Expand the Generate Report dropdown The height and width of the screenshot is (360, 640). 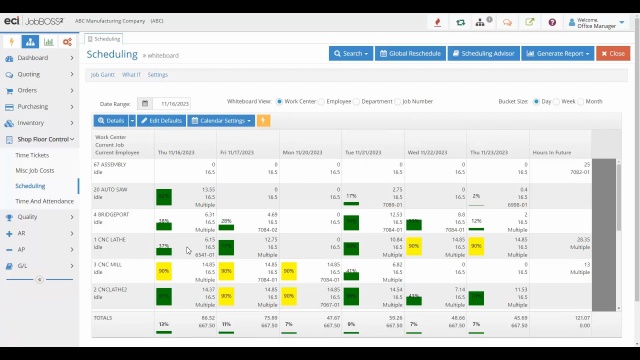pos(557,53)
